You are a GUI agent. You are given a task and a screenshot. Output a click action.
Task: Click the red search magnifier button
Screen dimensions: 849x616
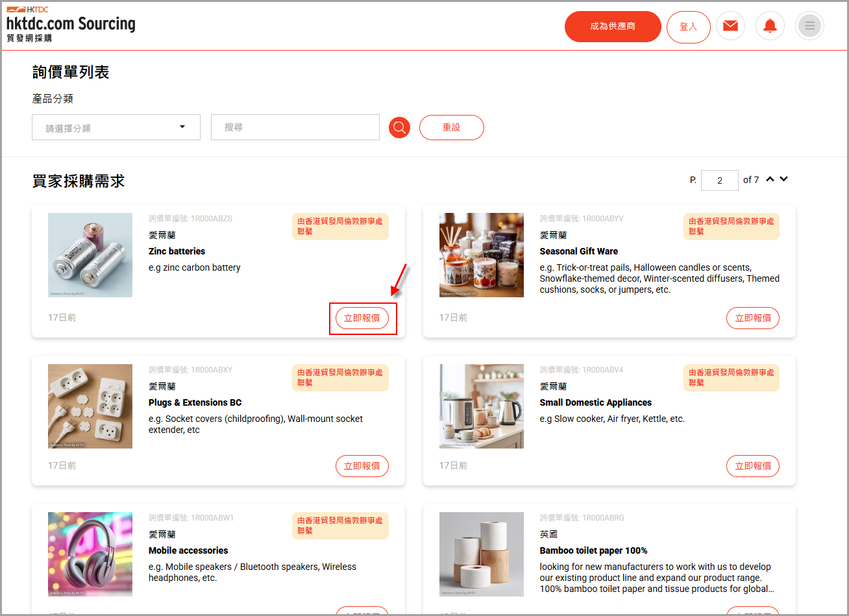(399, 127)
